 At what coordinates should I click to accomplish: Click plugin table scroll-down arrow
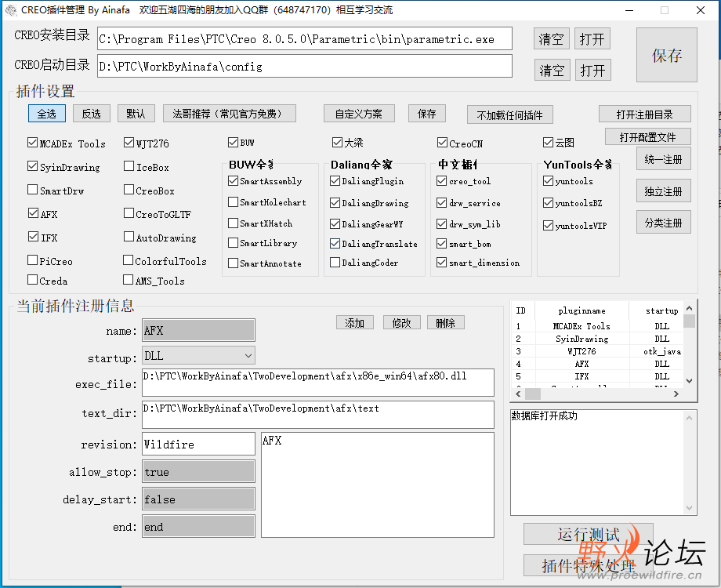[689, 380]
